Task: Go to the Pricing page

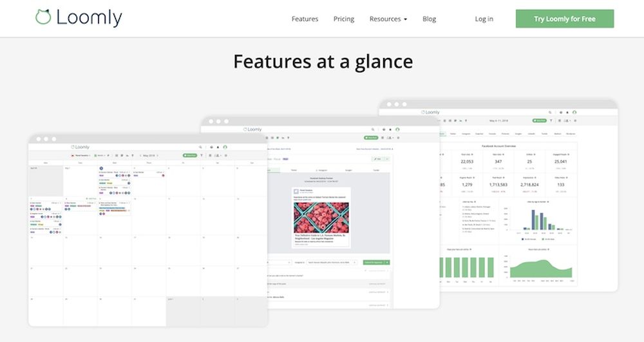Action: pyautogui.click(x=344, y=19)
